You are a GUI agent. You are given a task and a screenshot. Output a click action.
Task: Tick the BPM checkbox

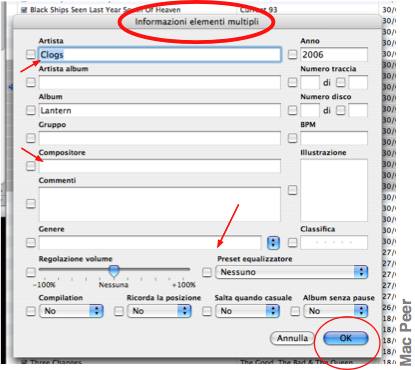(x=292, y=138)
